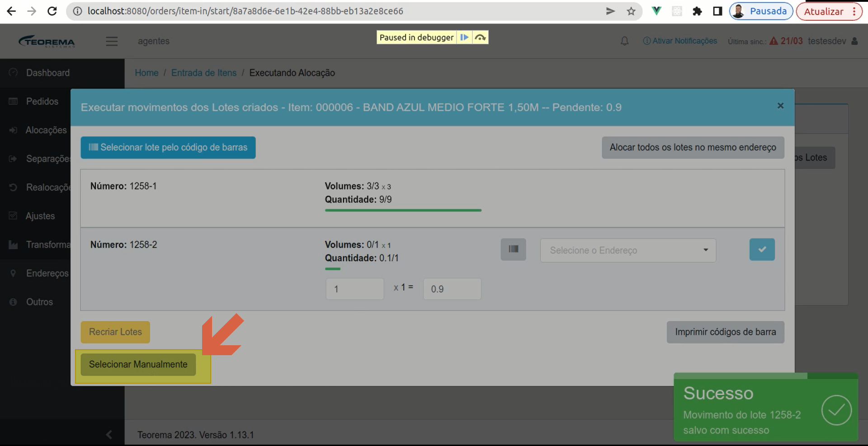Reload the page with refresh icon
Screen dimensions: 868x446
tap(52, 11)
